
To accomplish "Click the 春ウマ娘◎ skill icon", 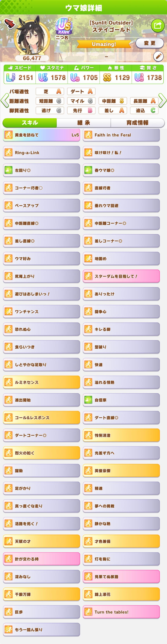I will click(88, 170).
